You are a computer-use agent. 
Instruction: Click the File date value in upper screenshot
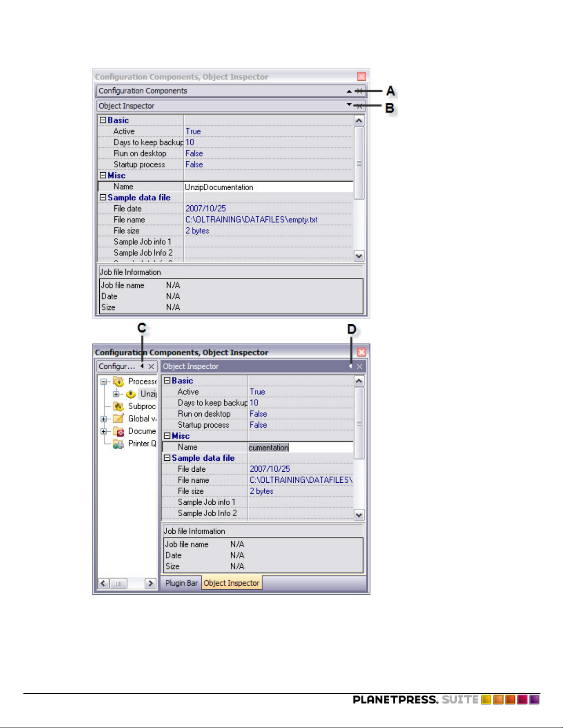pyautogui.click(x=205, y=209)
